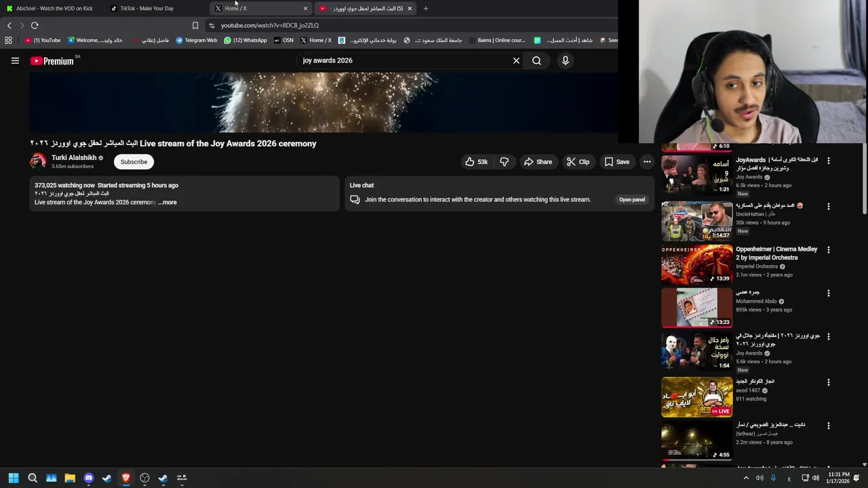Open UncleHattan video three-dot options
The height and width of the screenshot is (488, 868).
tap(828, 206)
